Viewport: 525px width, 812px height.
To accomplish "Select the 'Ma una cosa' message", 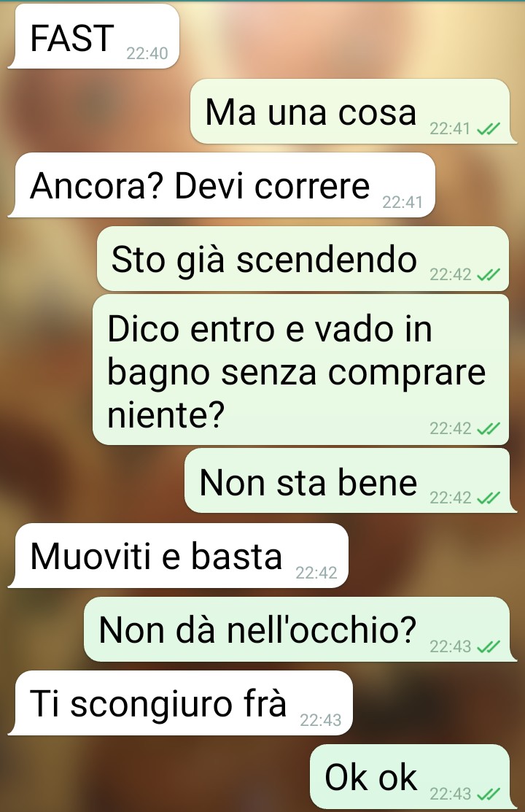I will [354, 111].
